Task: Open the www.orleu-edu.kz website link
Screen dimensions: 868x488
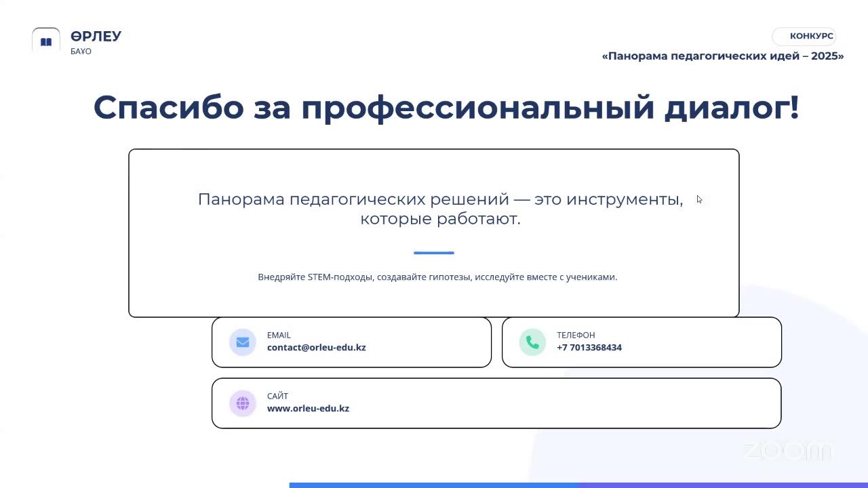Action: point(308,409)
